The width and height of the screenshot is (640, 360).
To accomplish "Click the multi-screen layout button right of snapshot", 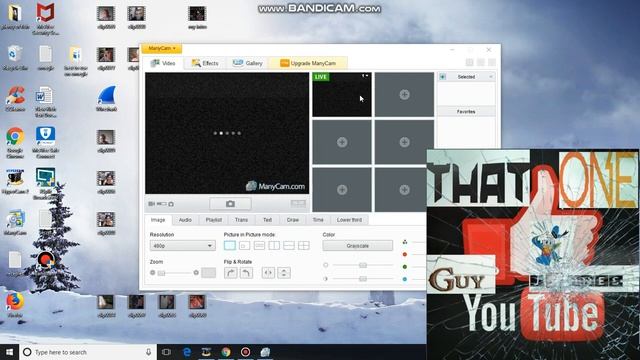I will (x=298, y=203).
